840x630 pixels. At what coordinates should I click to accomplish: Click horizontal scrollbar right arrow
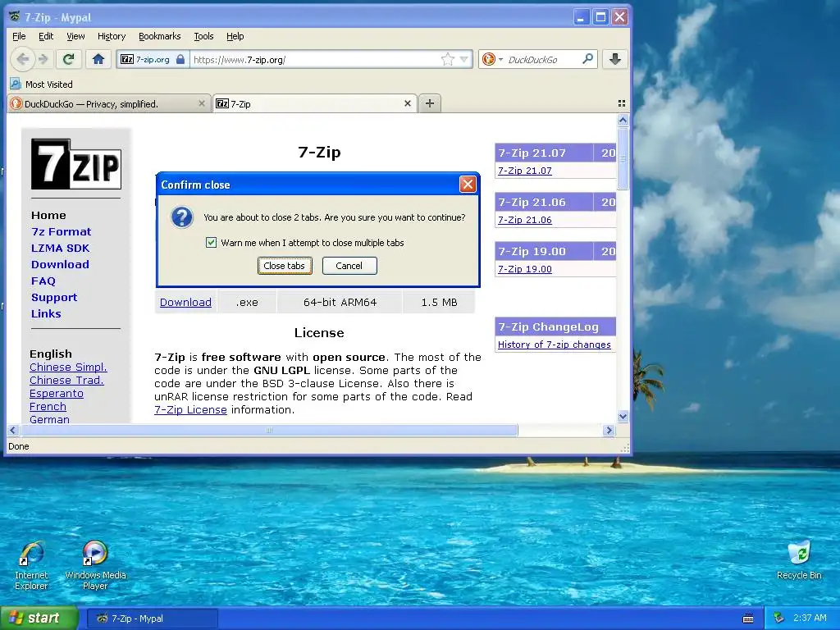click(x=609, y=430)
